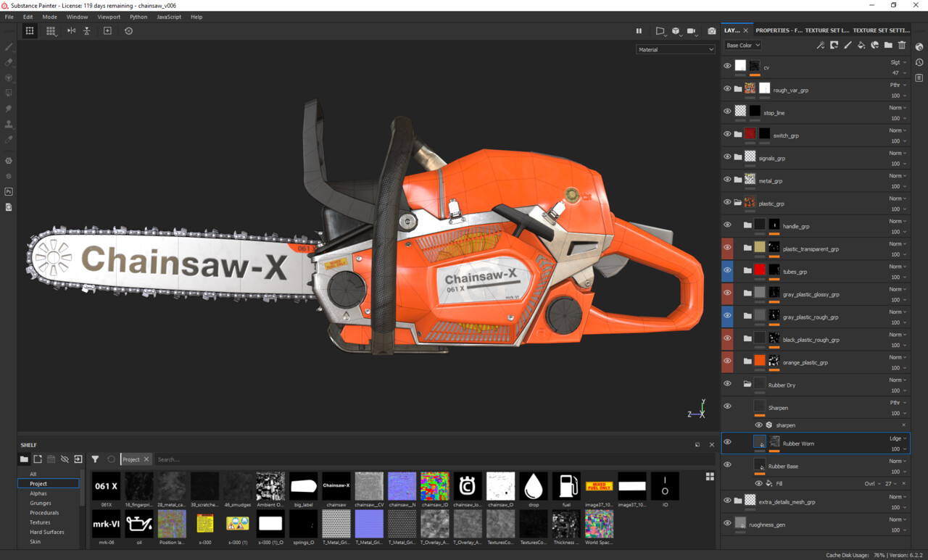928x560 pixels.
Task: Open the History clock icon on right dock
Action: pyautogui.click(x=919, y=62)
